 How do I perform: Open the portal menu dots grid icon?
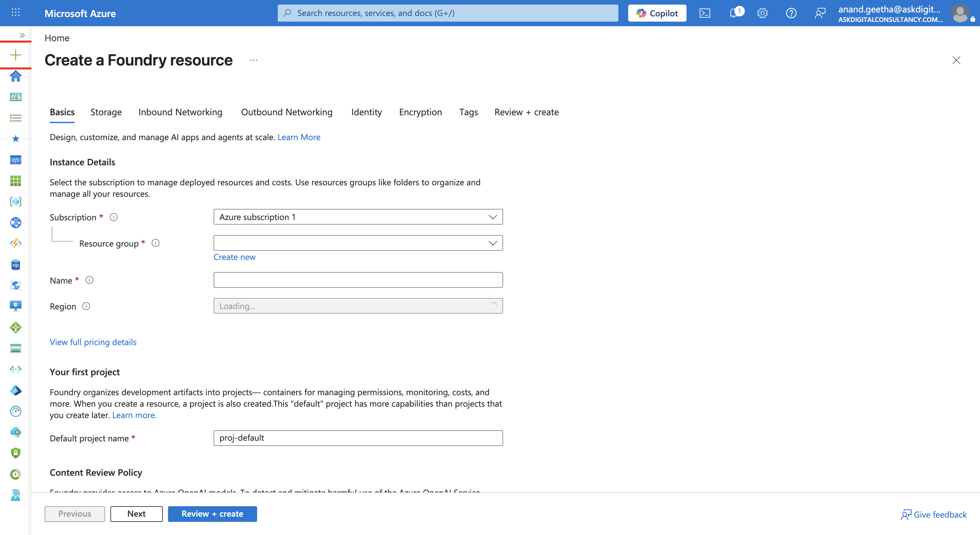click(x=16, y=13)
